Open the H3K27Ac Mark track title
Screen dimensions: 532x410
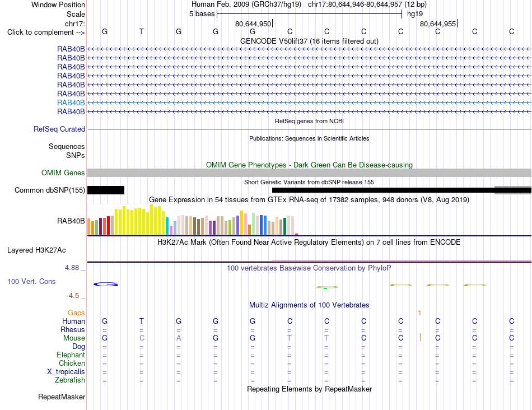click(x=309, y=243)
